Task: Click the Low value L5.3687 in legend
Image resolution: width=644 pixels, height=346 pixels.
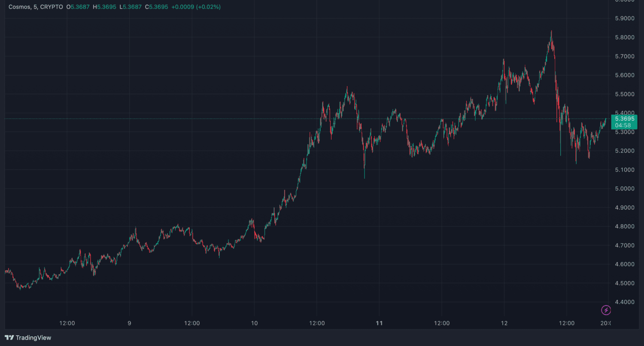Action: point(131,7)
